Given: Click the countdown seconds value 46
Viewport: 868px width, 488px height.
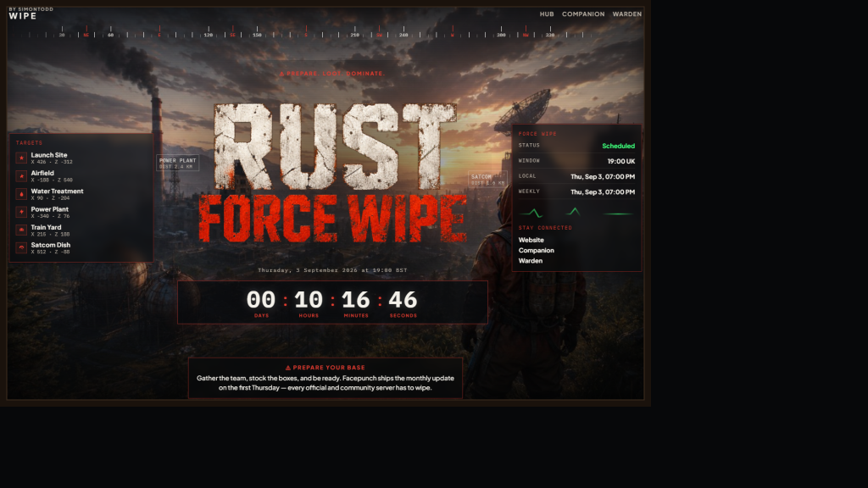Looking at the screenshot, I should [x=403, y=300].
